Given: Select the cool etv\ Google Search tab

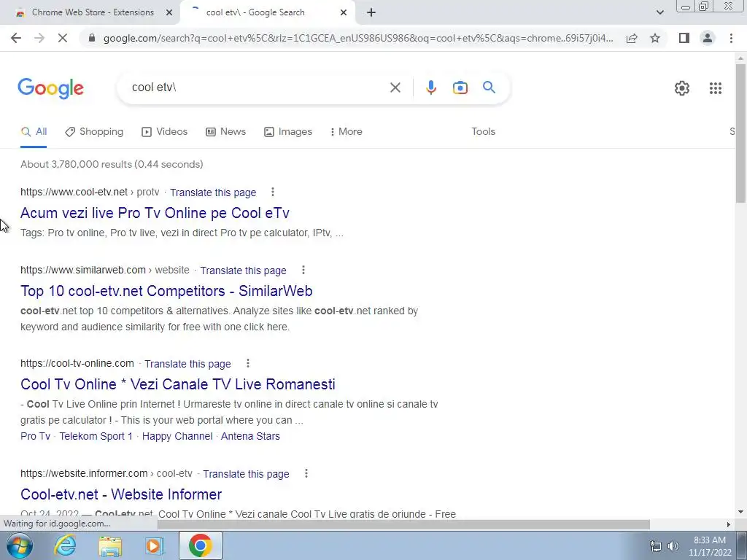Looking at the screenshot, I should pyautogui.click(x=267, y=12).
